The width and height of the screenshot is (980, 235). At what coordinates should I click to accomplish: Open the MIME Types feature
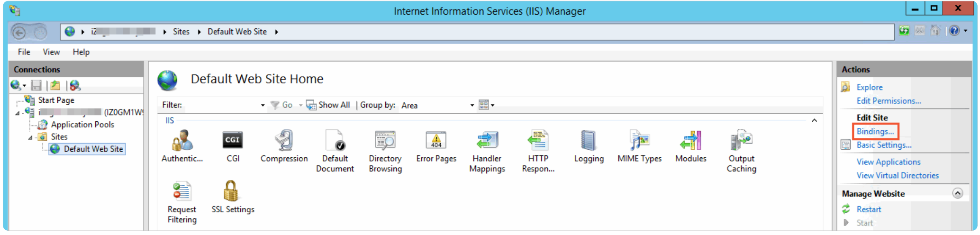(639, 141)
